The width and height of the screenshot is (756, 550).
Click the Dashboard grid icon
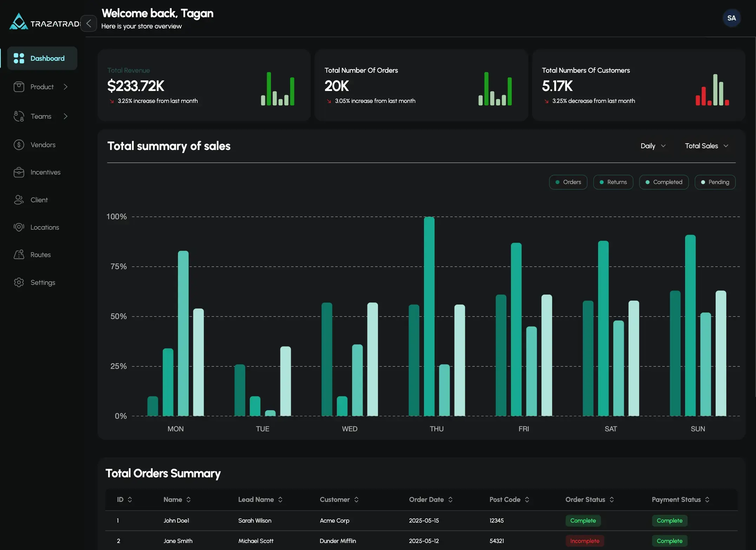click(x=19, y=58)
